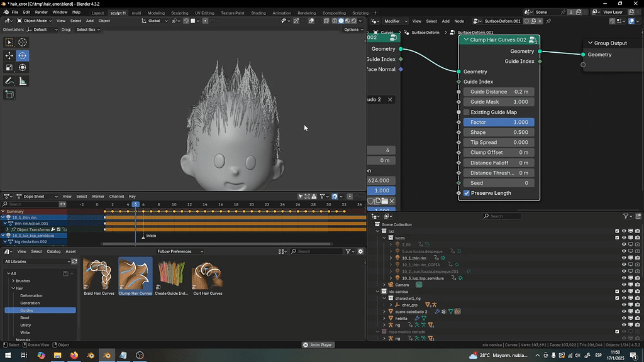Hide the nio camisa collection

point(624,292)
